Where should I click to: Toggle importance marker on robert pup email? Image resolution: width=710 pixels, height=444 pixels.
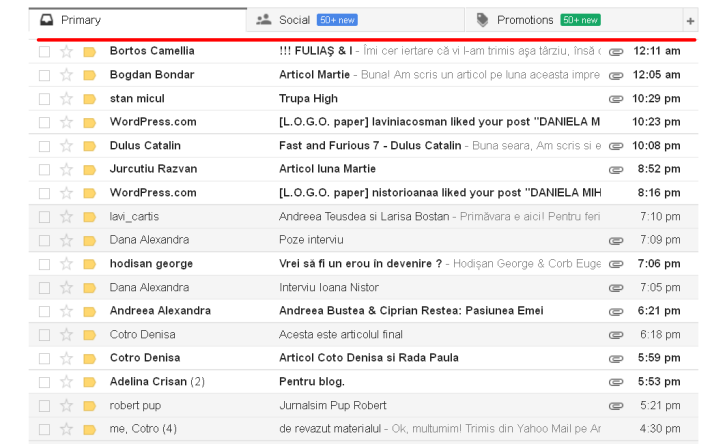(89, 406)
